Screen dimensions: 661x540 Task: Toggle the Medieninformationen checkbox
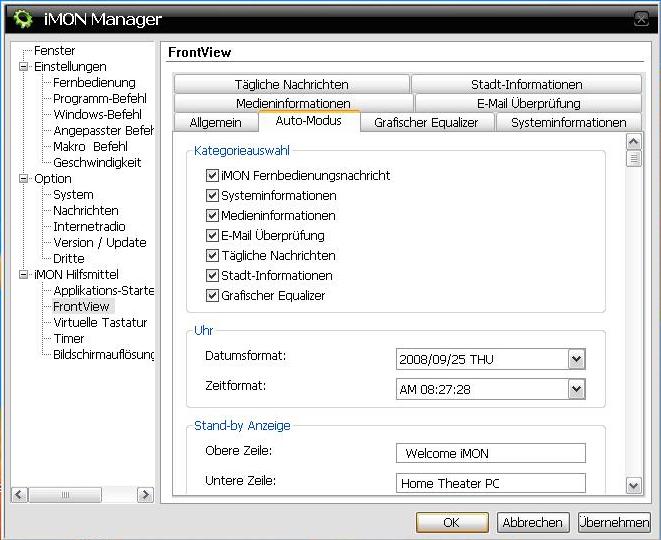212,215
